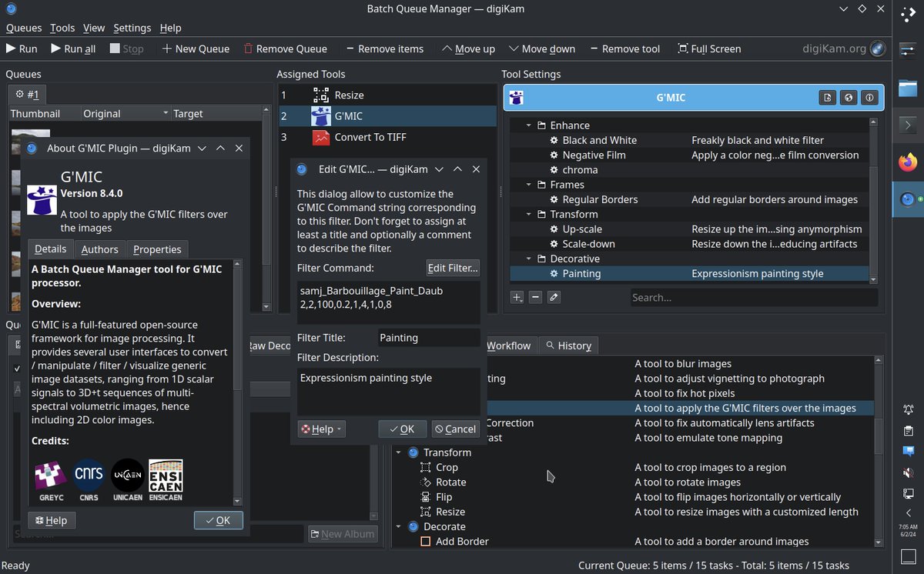Screen dimensions: 924x574
Task: Select the queue #1 tab
Action: pos(27,95)
